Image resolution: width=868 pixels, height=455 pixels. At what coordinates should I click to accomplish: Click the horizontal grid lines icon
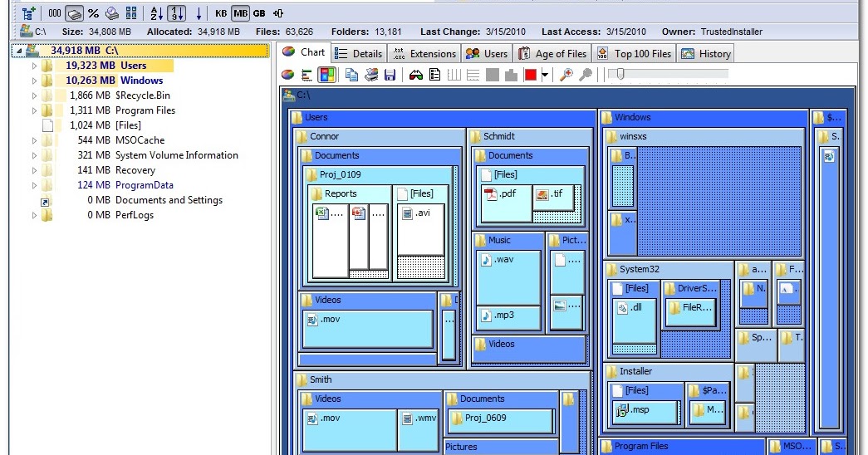tap(473, 75)
